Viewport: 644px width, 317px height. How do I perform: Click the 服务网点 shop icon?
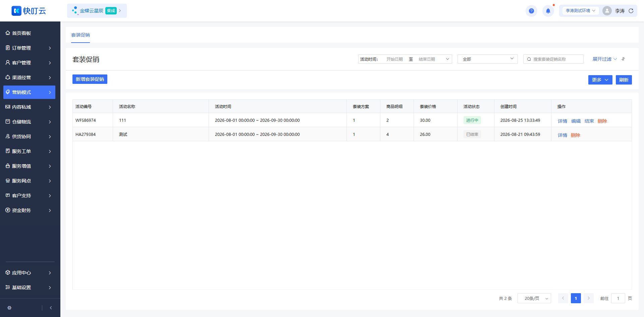(x=8, y=180)
